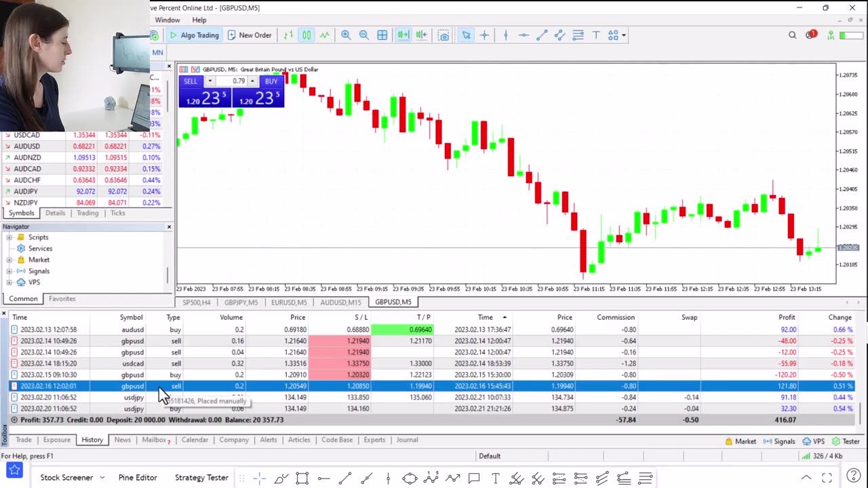The height and width of the screenshot is (488, 868).
Task: Switch chart to candlesticks style
Action: (x=307, y=35)
